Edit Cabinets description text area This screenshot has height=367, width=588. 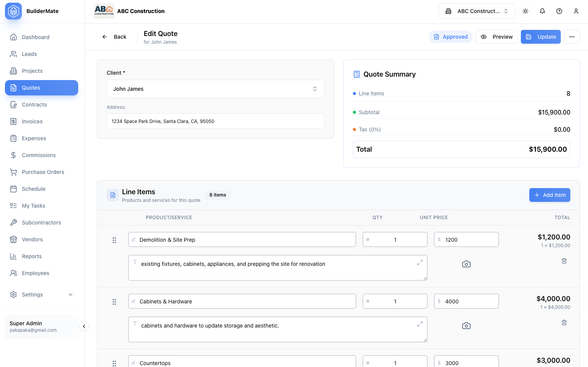pos(278,329)
